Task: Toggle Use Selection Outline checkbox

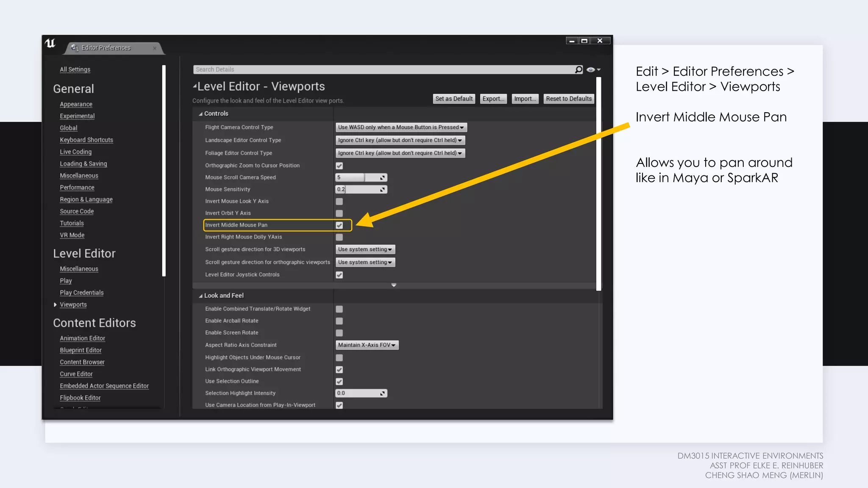Action: point(339,382)
